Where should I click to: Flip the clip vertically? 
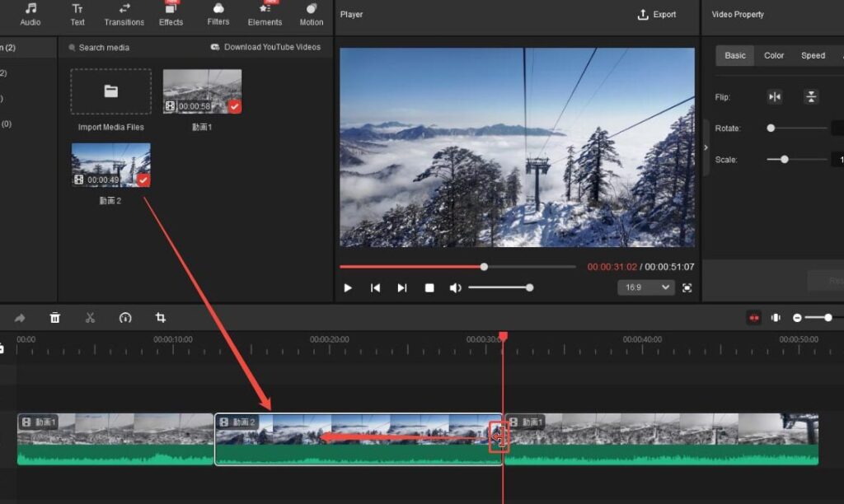pyautogui.click(x=811, y=97)
